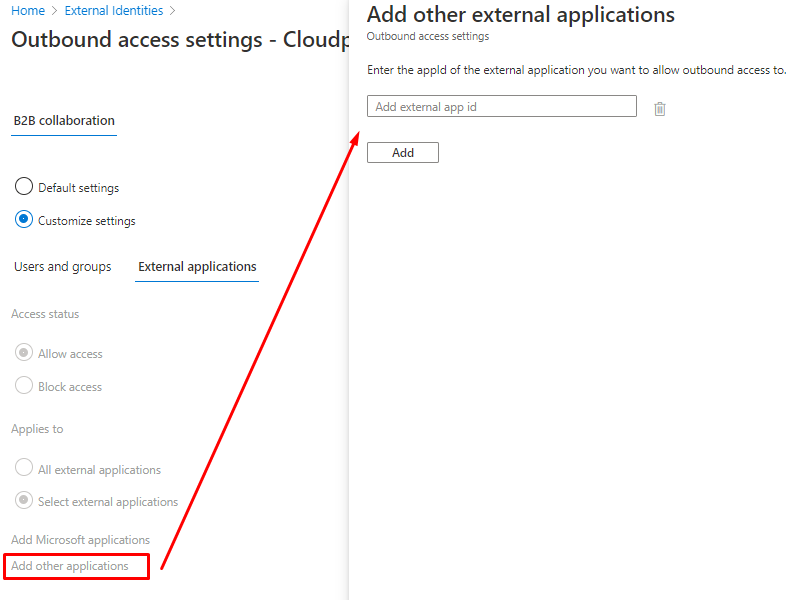
Task: Click the Add Microsoft applications link
Action: [x=80, y=540]
